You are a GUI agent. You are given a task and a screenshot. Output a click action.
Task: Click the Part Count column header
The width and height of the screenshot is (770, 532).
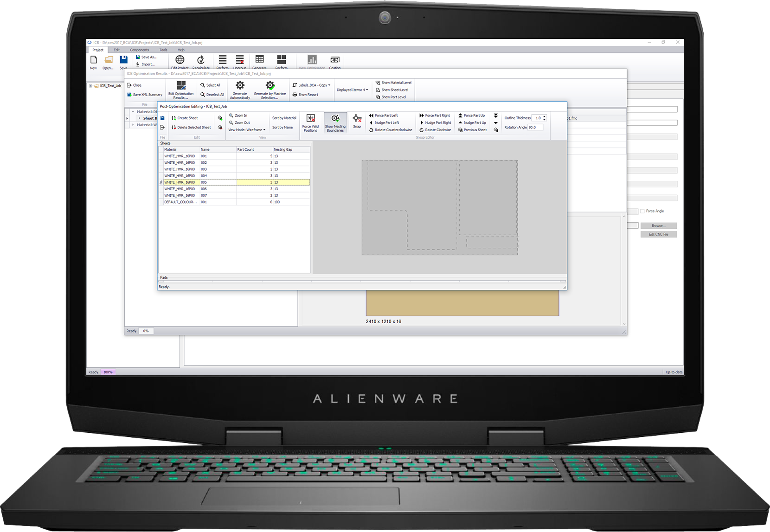click(254, 149)
